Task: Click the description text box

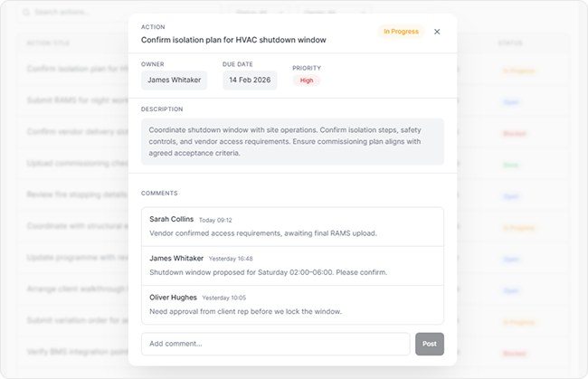Action: [292, 141]
